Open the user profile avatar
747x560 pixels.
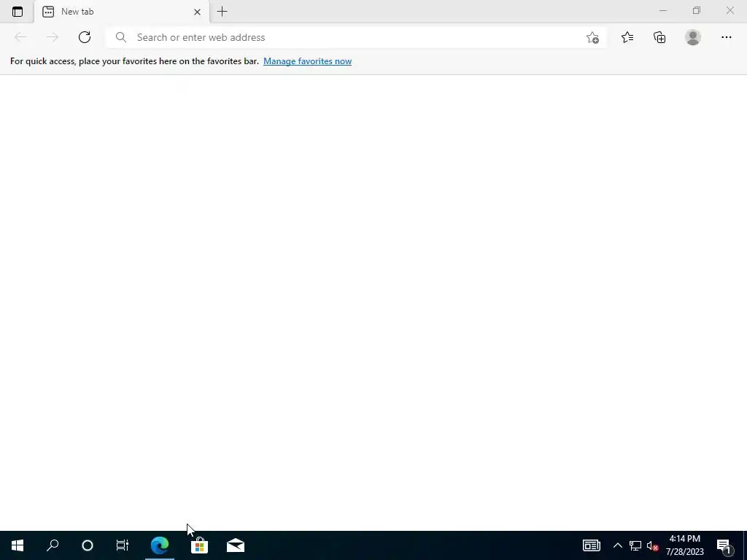(693, 37)
